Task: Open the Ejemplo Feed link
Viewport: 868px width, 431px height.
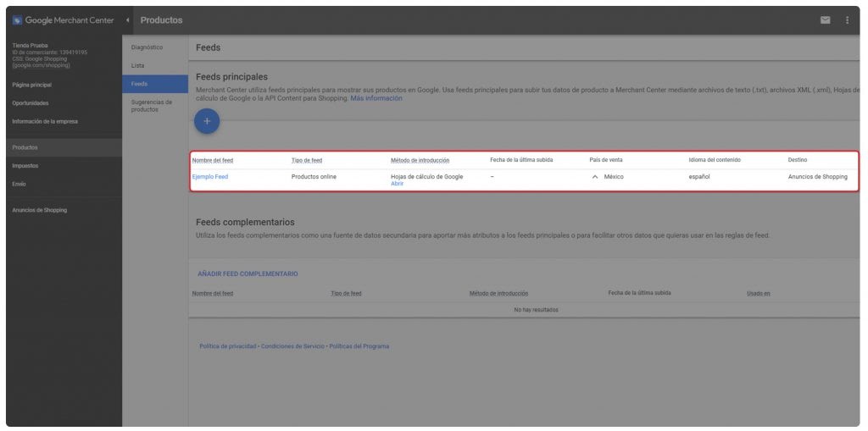Action: coord(210,177)
